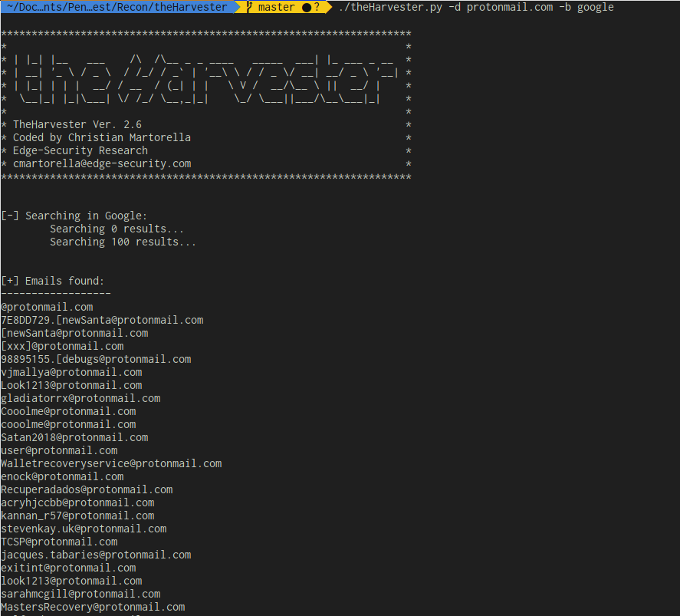Image resolution: width=680 pixels, height=616 pixels.
Task: Click the Searching 0 results line
Action: [x=117, y=229]
